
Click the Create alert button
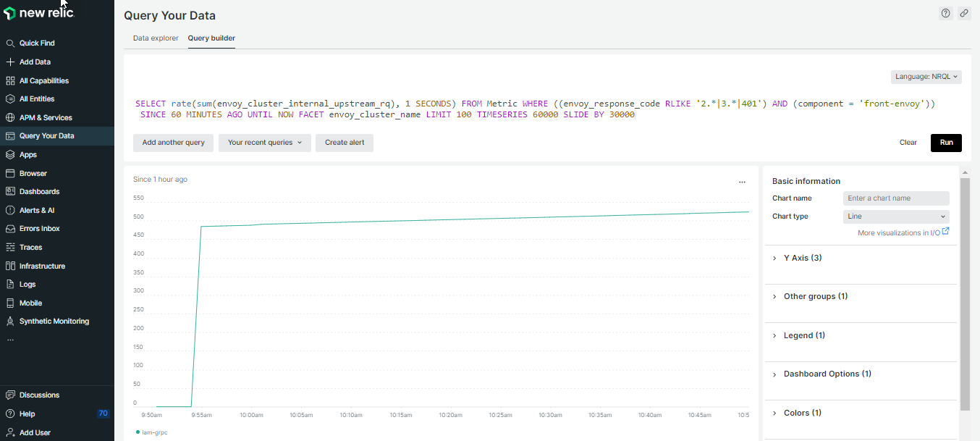click(345, 143)
